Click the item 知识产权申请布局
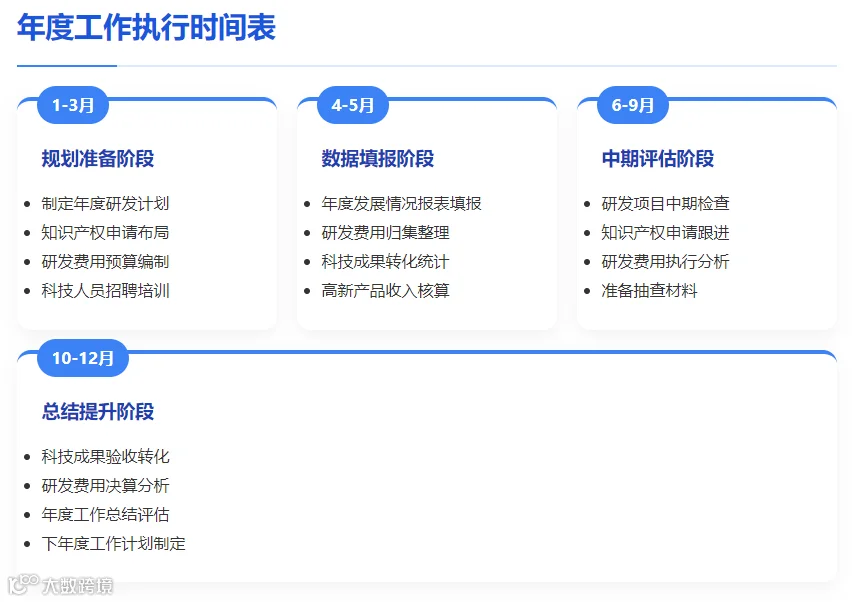862x602 pixels. pos(105,233)
